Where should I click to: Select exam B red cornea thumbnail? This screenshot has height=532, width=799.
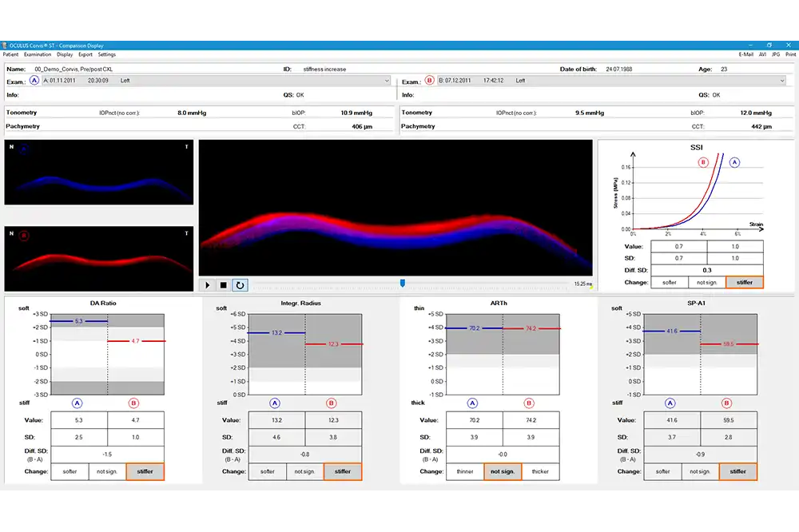pyautogui.click(x=99, y=258)
